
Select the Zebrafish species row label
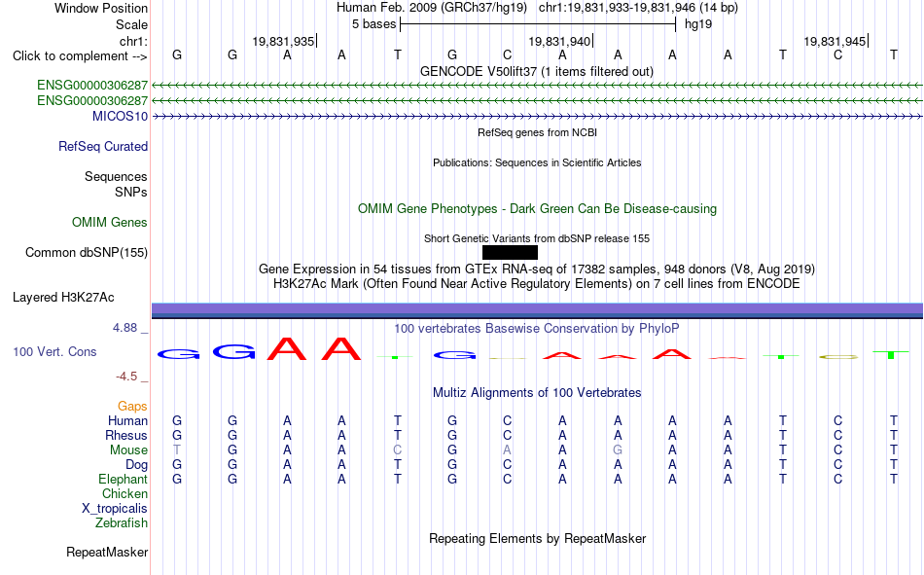pyautogui.click(x=122, y=523)
